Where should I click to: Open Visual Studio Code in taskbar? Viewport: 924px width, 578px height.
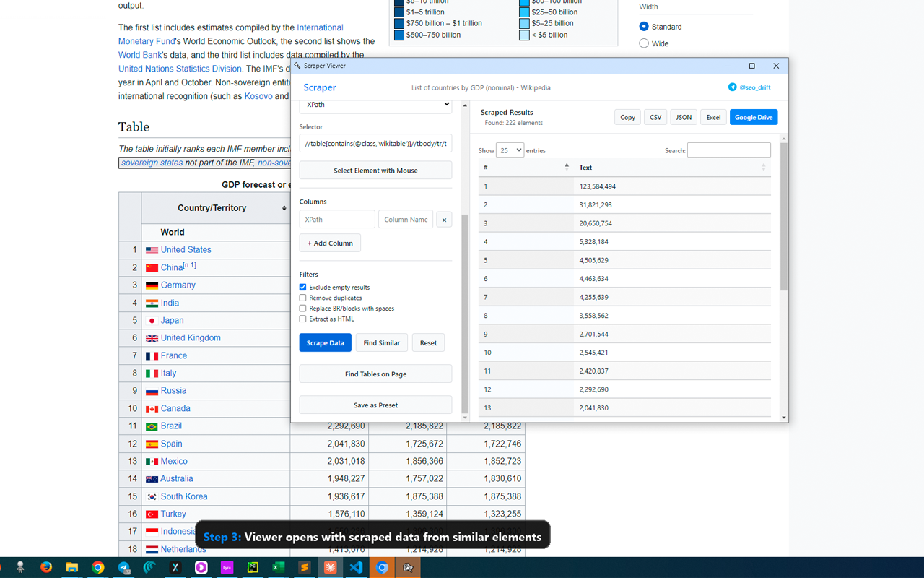pyautogui.click(x=356, y=567)
